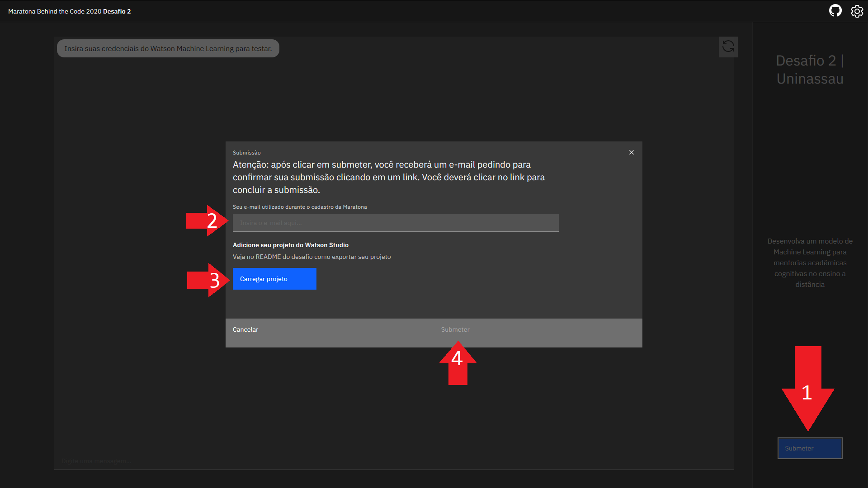Click Submeter in the dialog footer
The height and width of the screenshot is (488, 868).
point(455,329)
